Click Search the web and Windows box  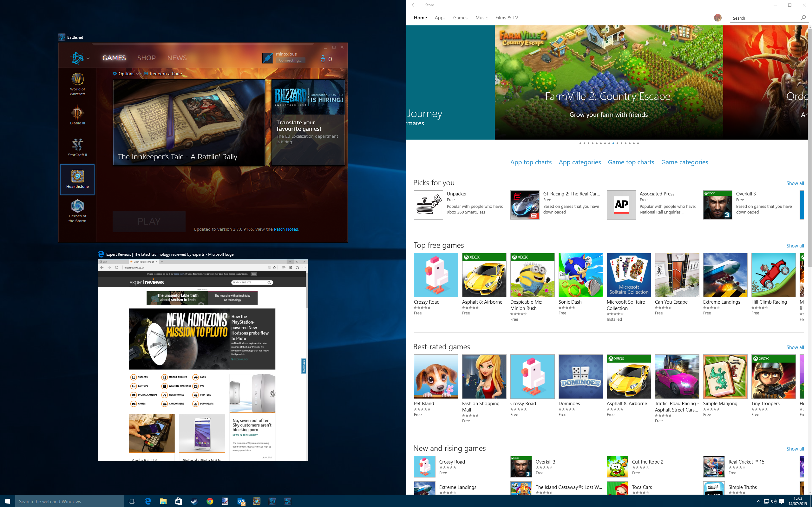70,501
